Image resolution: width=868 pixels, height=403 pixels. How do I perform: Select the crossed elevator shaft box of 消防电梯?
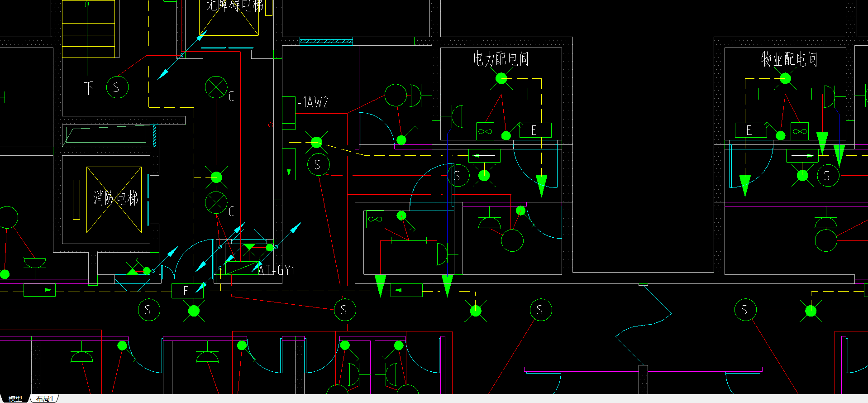(114, 200)
